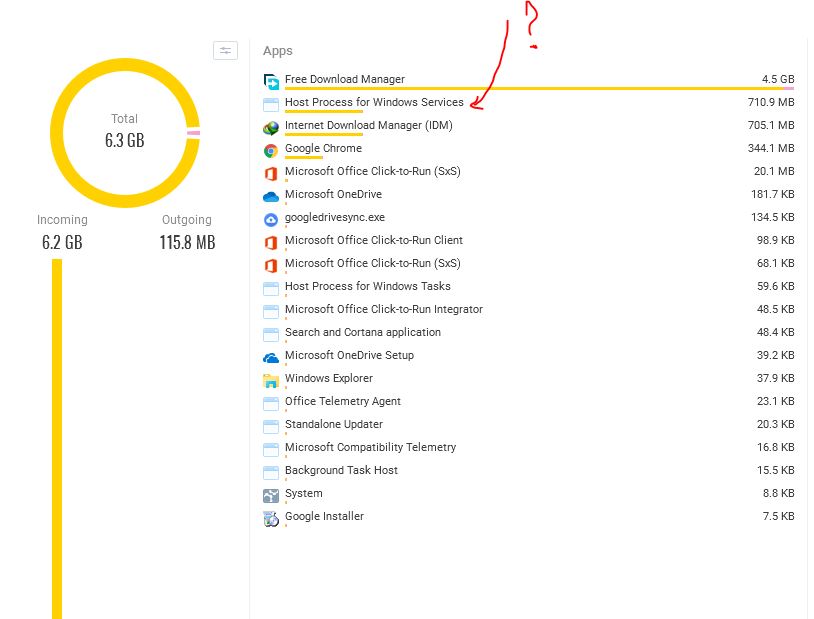Click the Background Task Host icon

271,473
